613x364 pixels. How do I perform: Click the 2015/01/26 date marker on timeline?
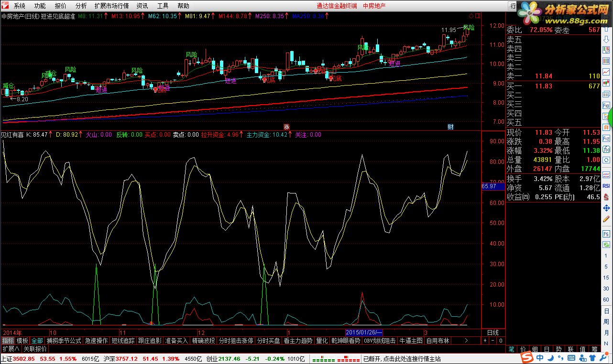[x=364, y=332]
